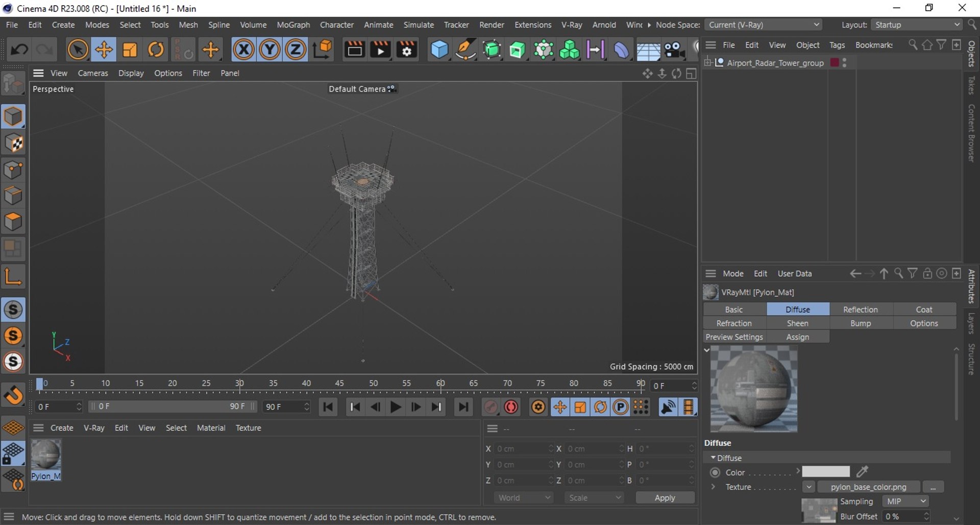
Task: Switch to Points mode icon
Action: (x=13, y=170)
